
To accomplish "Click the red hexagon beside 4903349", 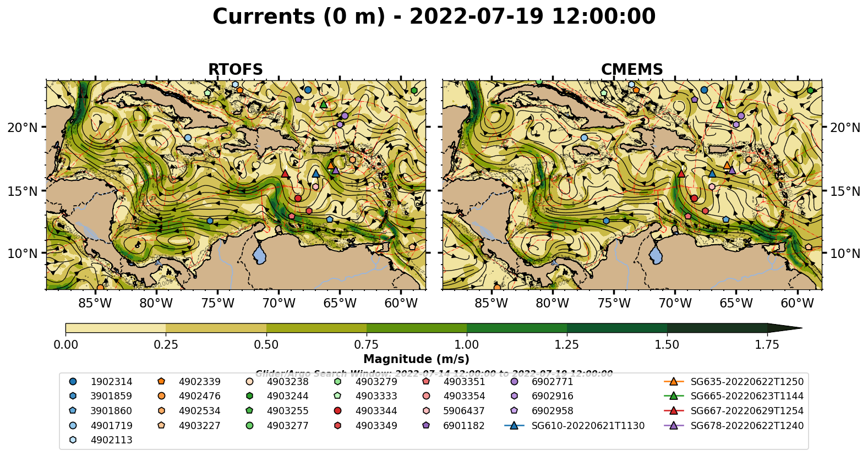I will (x=337, y=425).
